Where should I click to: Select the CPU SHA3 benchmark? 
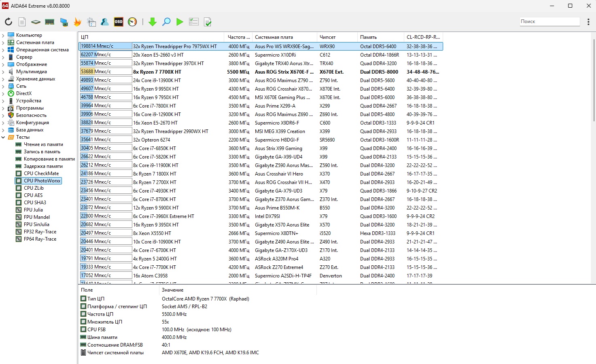pos(35,203)
